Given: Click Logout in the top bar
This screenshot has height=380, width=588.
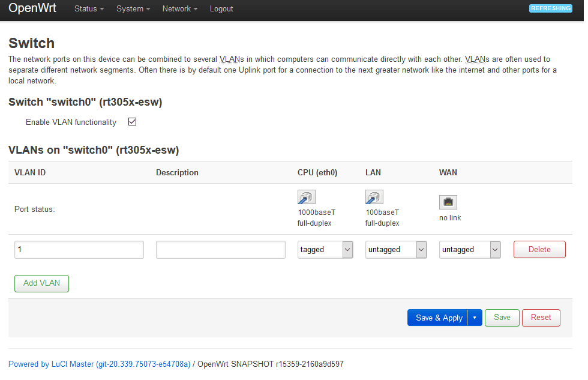Looking at the screenshot, I should [221, 8].
